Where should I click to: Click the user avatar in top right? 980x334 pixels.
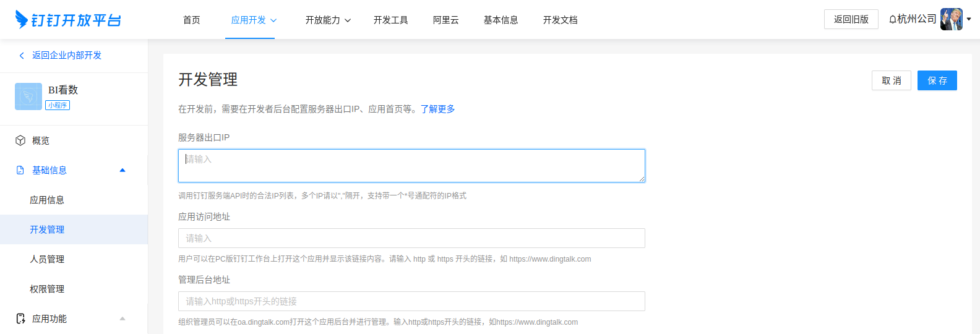(x=951, y=19)
